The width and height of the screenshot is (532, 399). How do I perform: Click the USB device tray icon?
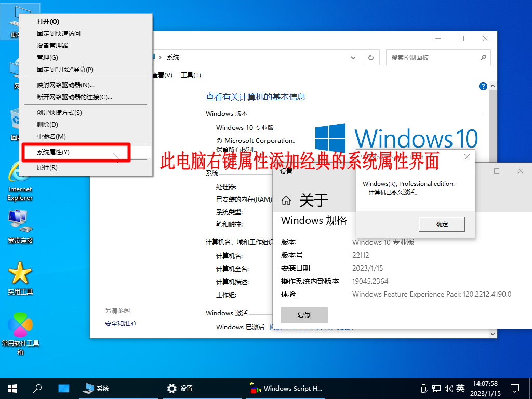point(424,389)
